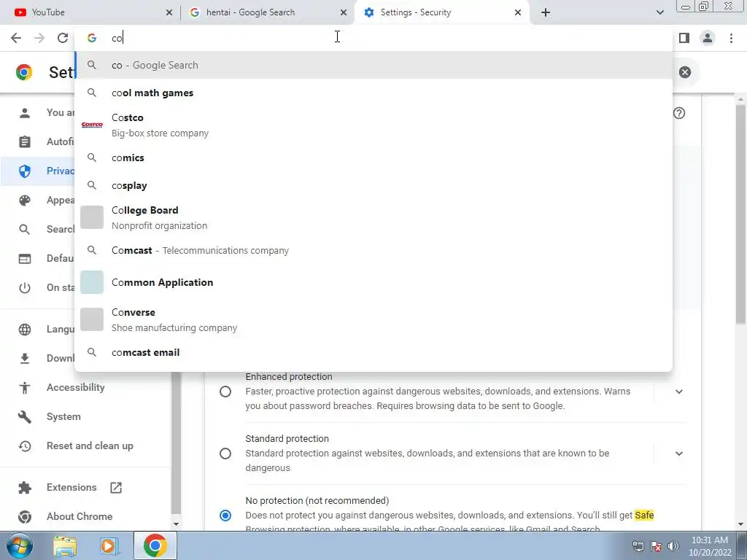Select the You and Google person icon
The image size is (747, 560).
25,113
